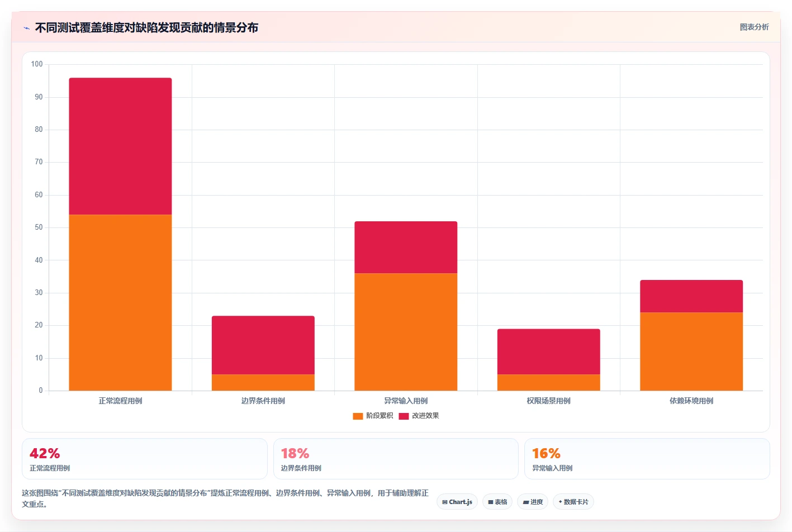This screenshot has height=532, width=792.
Task: Click the orange 阶段累积 legend swatch
Action: coord(358,416)
